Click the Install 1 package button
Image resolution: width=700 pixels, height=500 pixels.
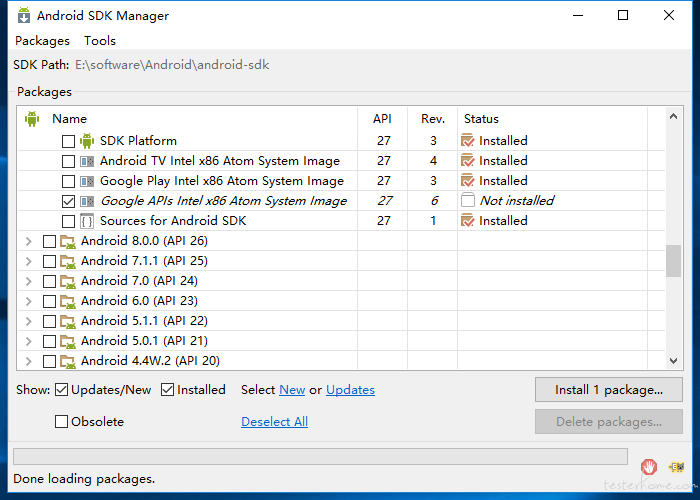point(609,390)
